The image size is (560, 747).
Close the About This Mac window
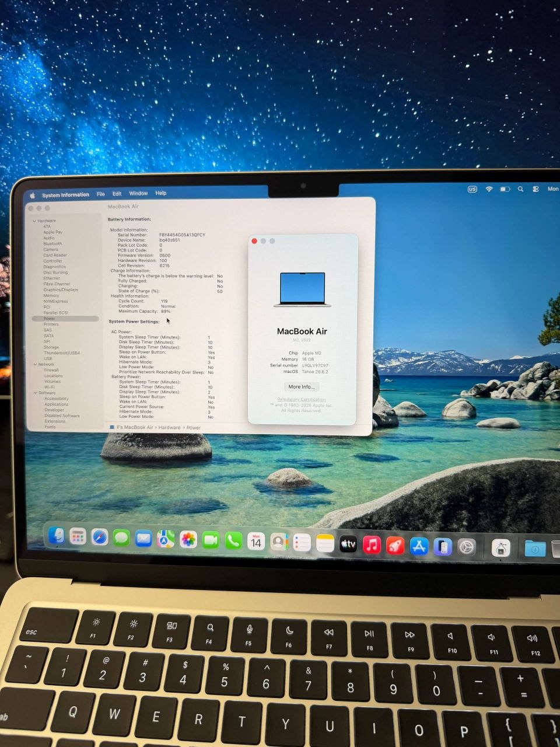point(254,241)
